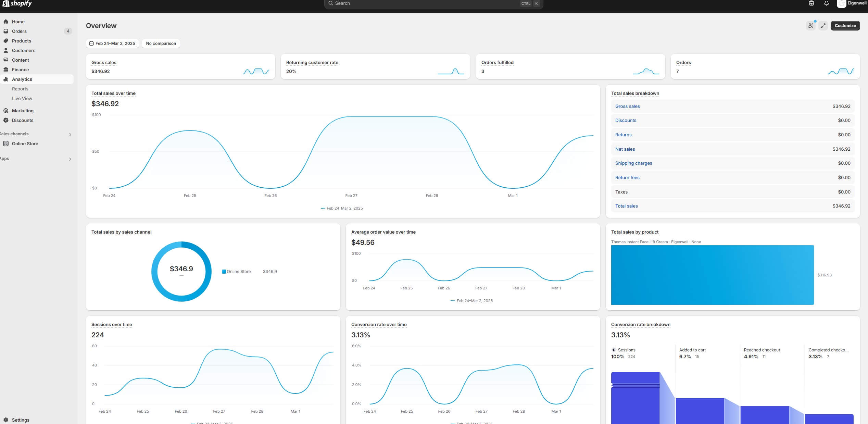
Task: Click the auto-refresh sparkle icon beside Customize
Action: [810, 26]
